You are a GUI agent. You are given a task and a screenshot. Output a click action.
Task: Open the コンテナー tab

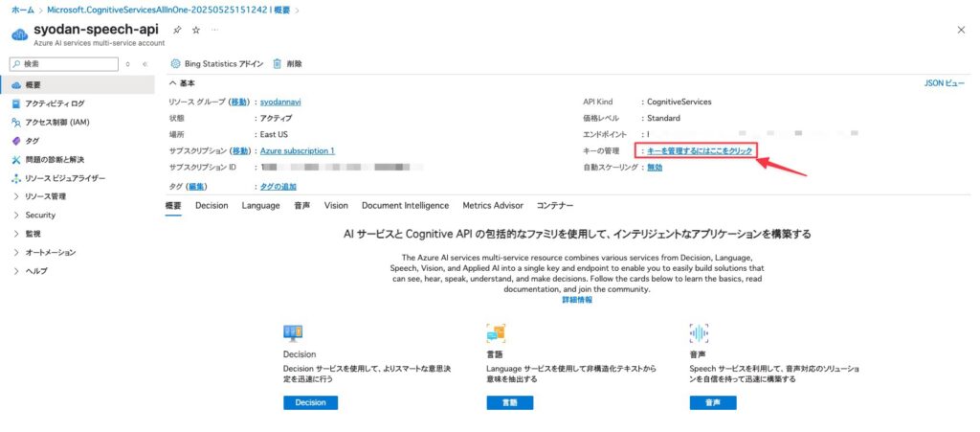554,205
